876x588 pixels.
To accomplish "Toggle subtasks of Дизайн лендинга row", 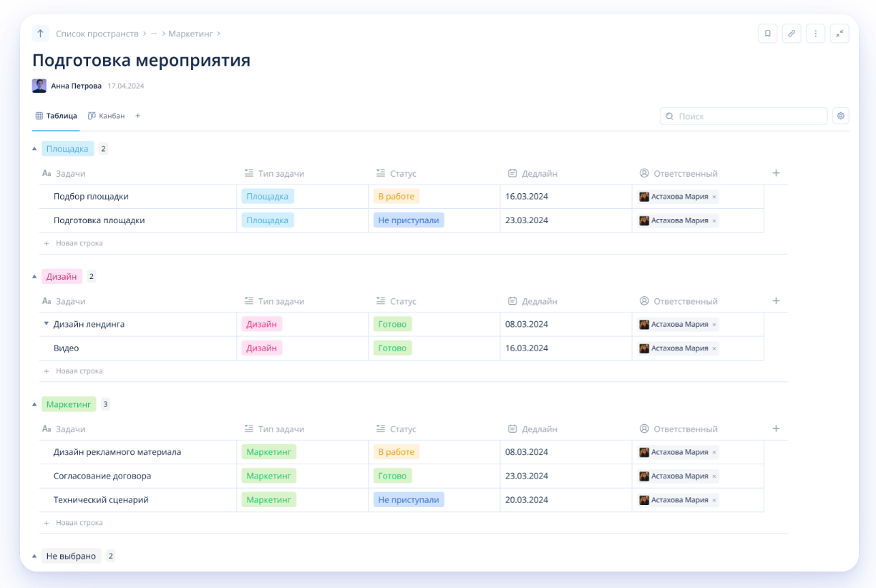I will click(x=47, y=324).
